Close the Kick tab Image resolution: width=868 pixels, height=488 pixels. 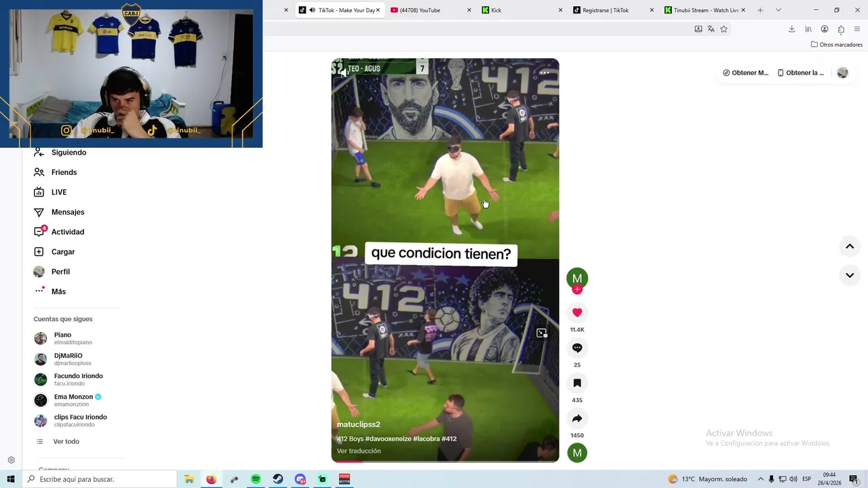click(560, 10)
